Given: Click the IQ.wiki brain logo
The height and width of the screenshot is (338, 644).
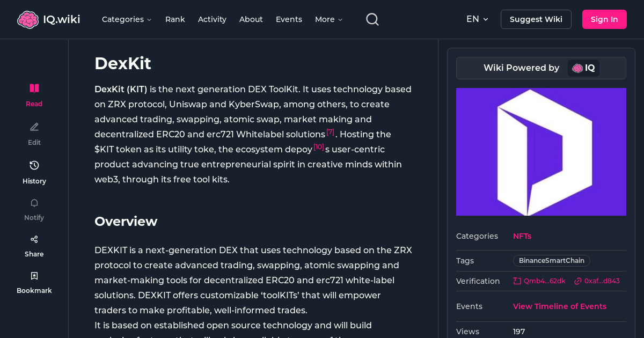Looking at the screenshot, I should (27, 19).
